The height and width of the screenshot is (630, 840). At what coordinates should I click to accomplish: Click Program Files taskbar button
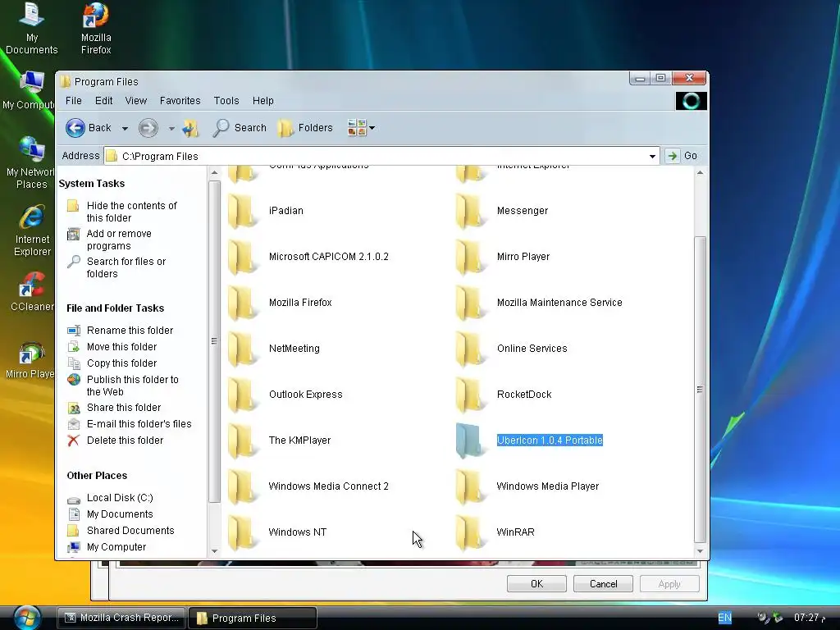[253, 619]
